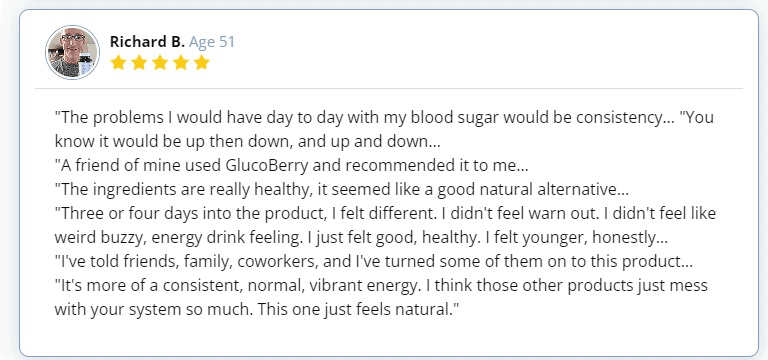
Task: Click the 'weird buzzy, energy drink feeling' line
Action: pyautogui.click(x=361, y=238)
